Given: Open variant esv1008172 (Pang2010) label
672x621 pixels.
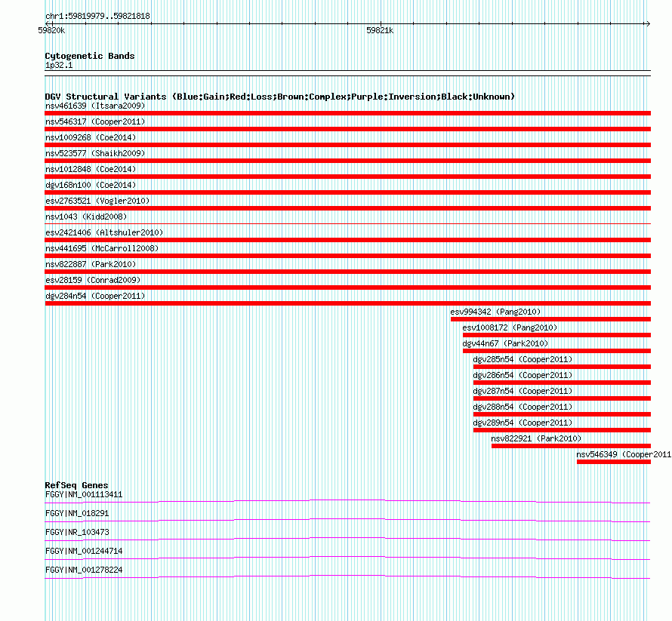Looking at the screenshot, I should click(x=510, y=327).
